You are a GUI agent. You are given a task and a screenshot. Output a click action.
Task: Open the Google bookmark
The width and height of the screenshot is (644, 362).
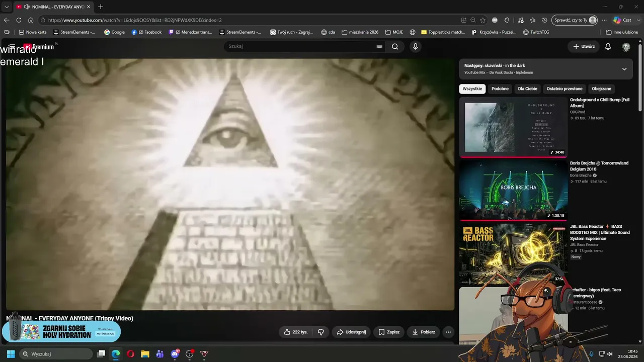point(114,32)
